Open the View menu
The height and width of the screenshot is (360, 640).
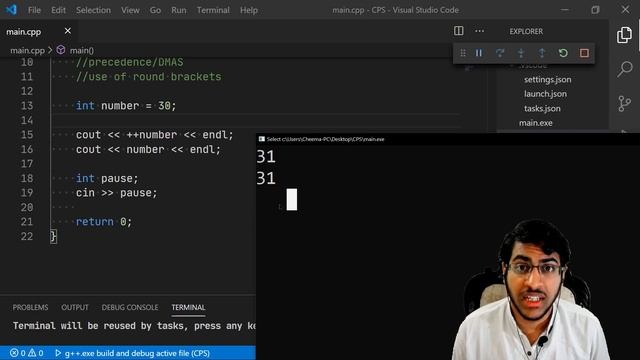(130, 10)
